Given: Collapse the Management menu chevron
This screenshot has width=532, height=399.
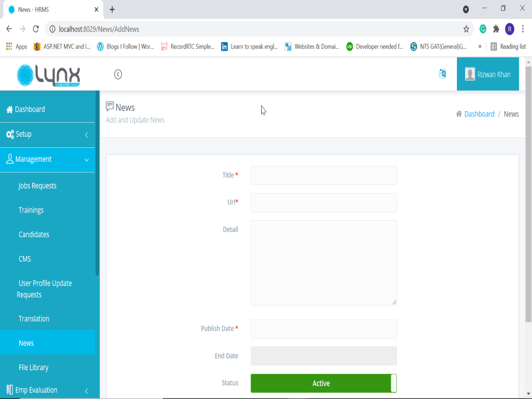Looking at the screenshot, I should coord(87,160).
